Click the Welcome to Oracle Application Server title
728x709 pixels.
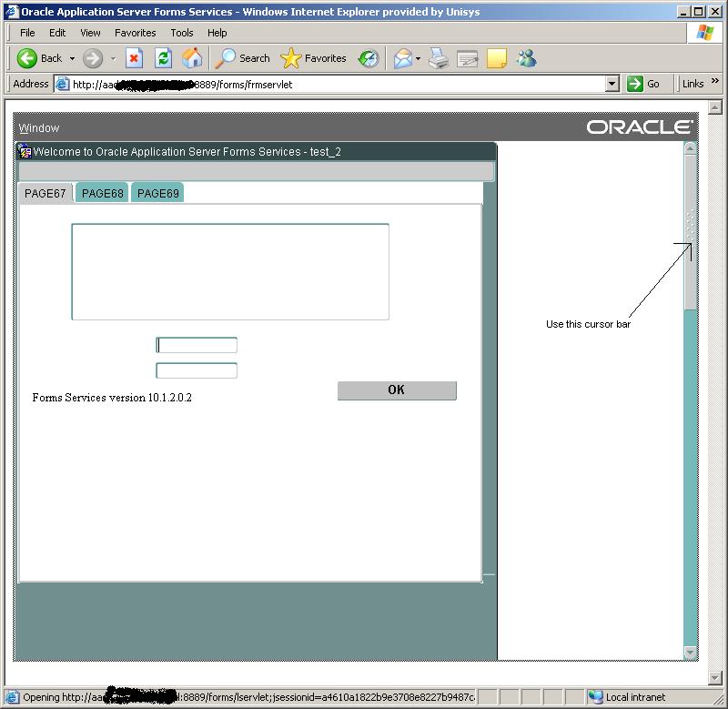[187, 152]
